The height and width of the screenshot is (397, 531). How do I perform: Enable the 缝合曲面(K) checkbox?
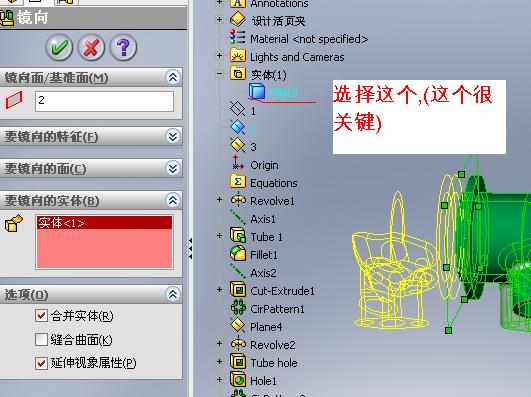click(x=41, y=339)
